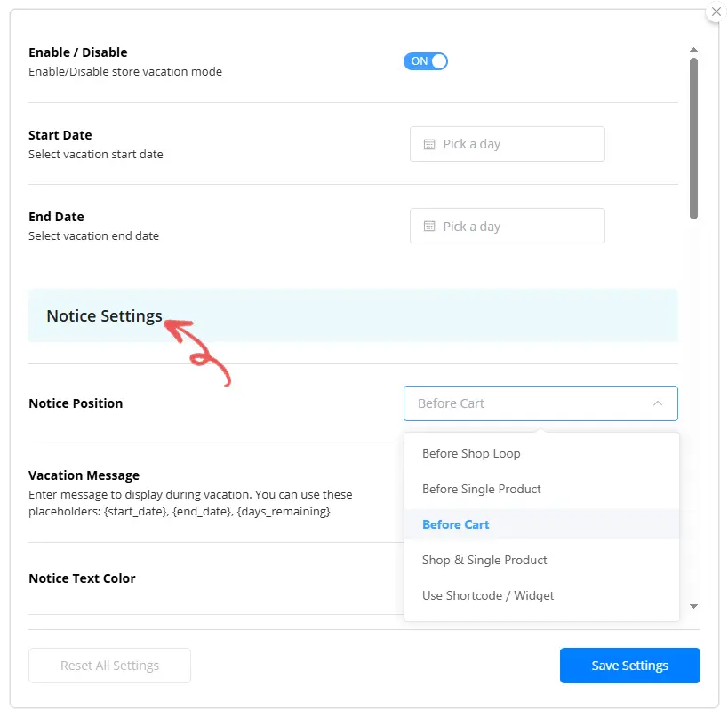728x718 pixels.
Task: Collapse the Notice Position dropdown chevron
Action: (660, 403)
